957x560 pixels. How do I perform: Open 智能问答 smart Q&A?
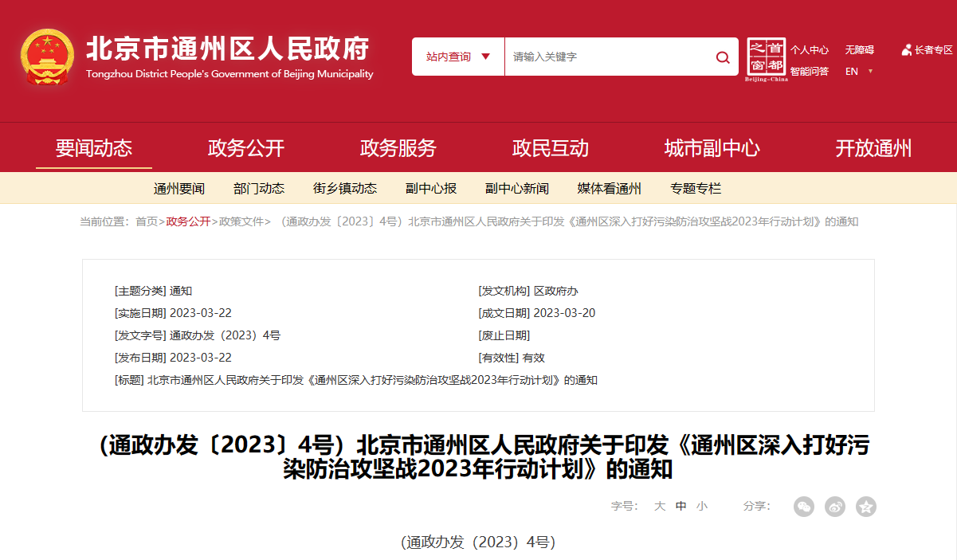pos(809,71)
